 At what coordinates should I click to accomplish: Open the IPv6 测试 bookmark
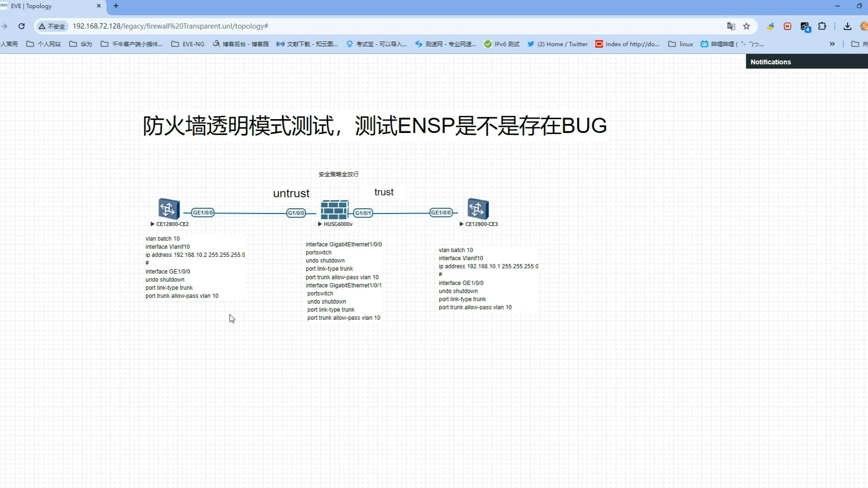click(x=502, y=44)
